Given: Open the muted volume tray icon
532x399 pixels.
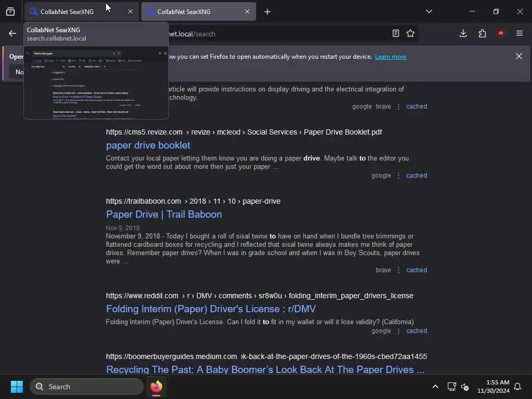Looking at the screenshot, I should pyautogui.click(x=465, y=387).
